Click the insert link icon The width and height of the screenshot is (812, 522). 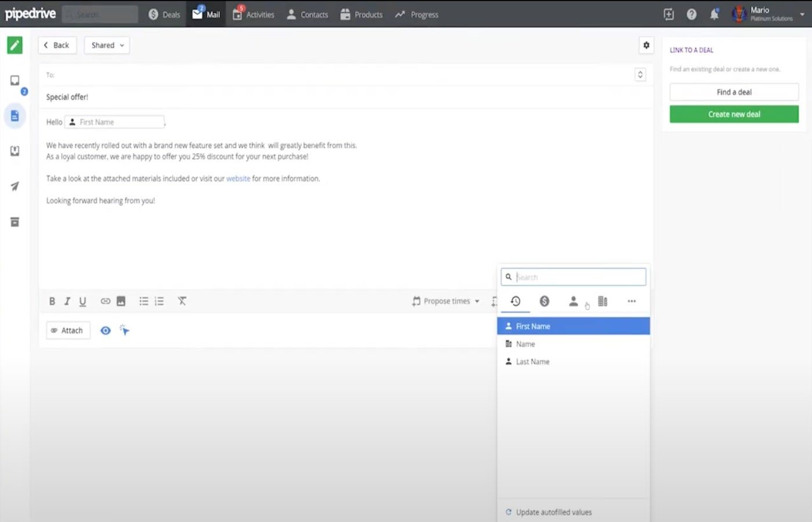click(x=105, y=301)
